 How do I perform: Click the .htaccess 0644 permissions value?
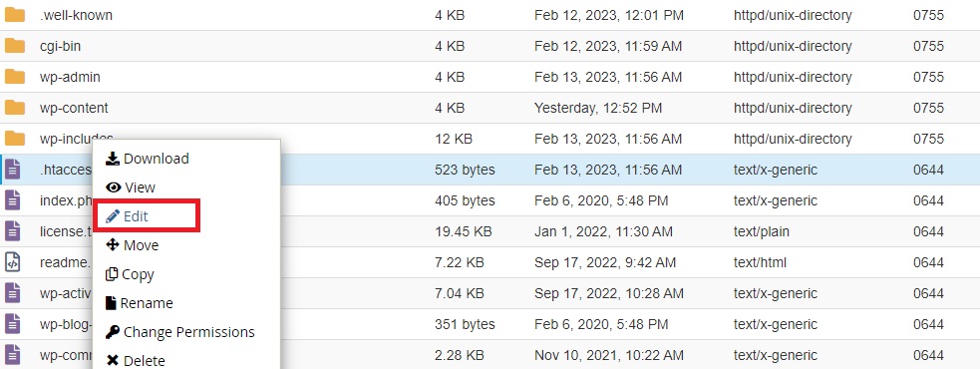pyautogui.click(x=928, y=170)
